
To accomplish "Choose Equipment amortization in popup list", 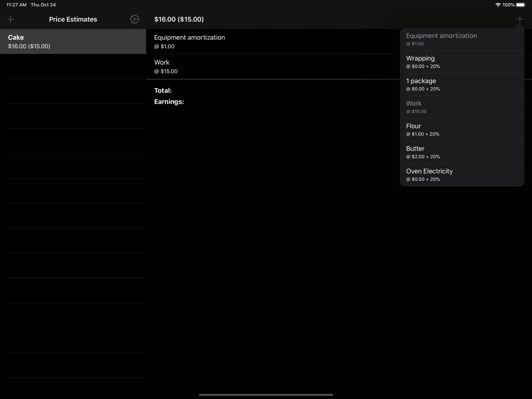I will tap(462, 39).
